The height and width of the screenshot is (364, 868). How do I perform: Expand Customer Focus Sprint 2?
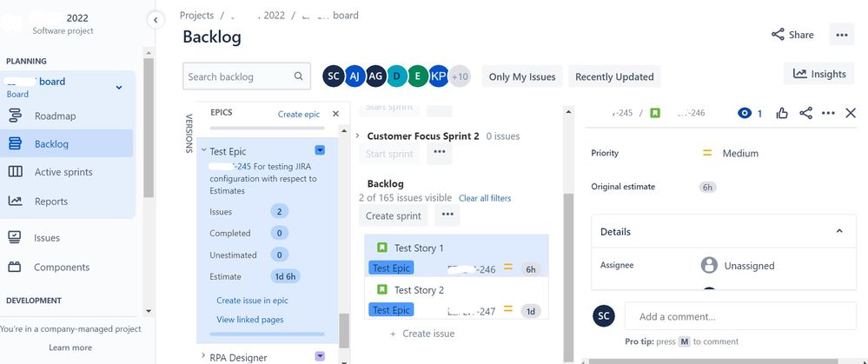point(357,136)
